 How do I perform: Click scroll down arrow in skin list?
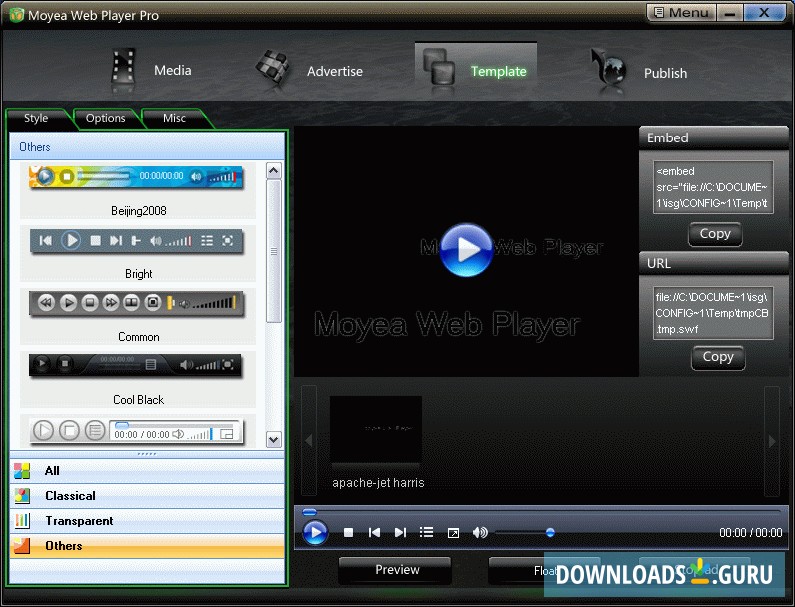pos(274,439)
